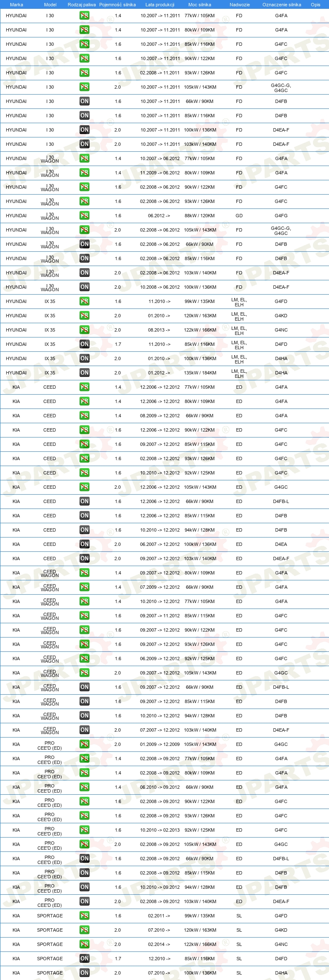Image resolution: width=329 pixels, height=980 pixels.
Task: Click the engine code 'G4FG' cell
Action: [281, 216]
